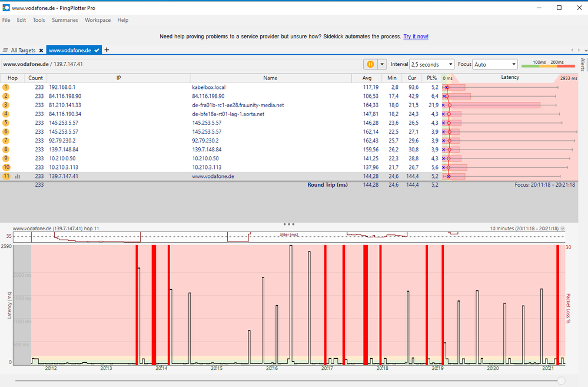Open the Workspace menu
Viewport: 588px width, 387px height.
click(98, 19)
